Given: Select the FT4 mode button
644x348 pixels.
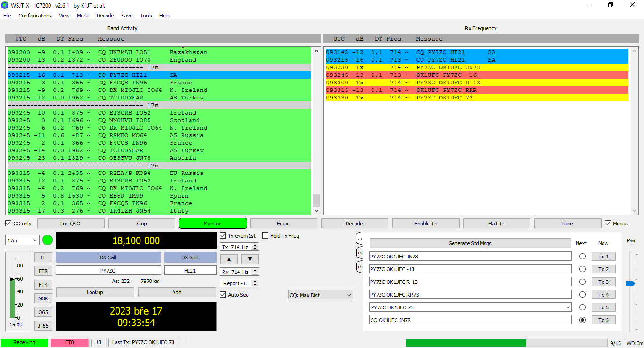Looking at the screenshot, I should coord(43,285).
